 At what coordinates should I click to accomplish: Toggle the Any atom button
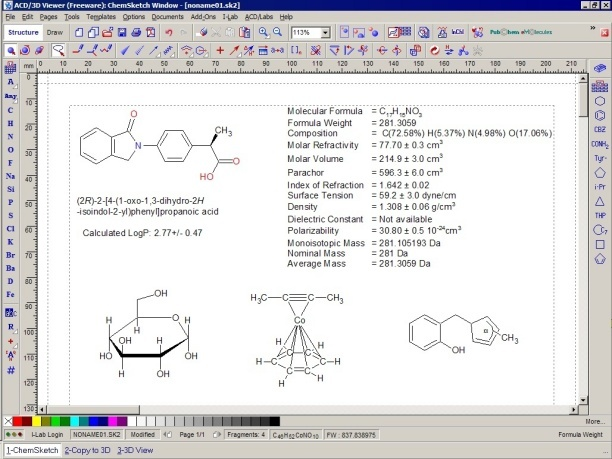coord(9,95)
